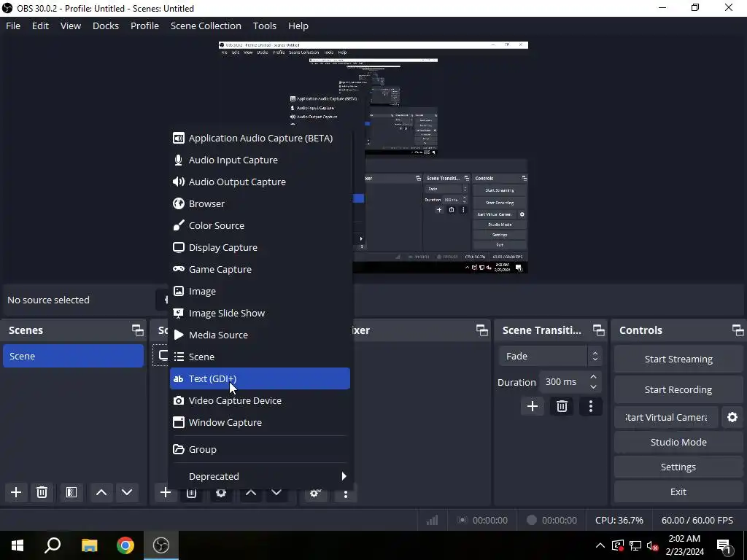The width and height of the screenshot is (747, 560).
Task: Move scene down arrow
Action: 127,492
